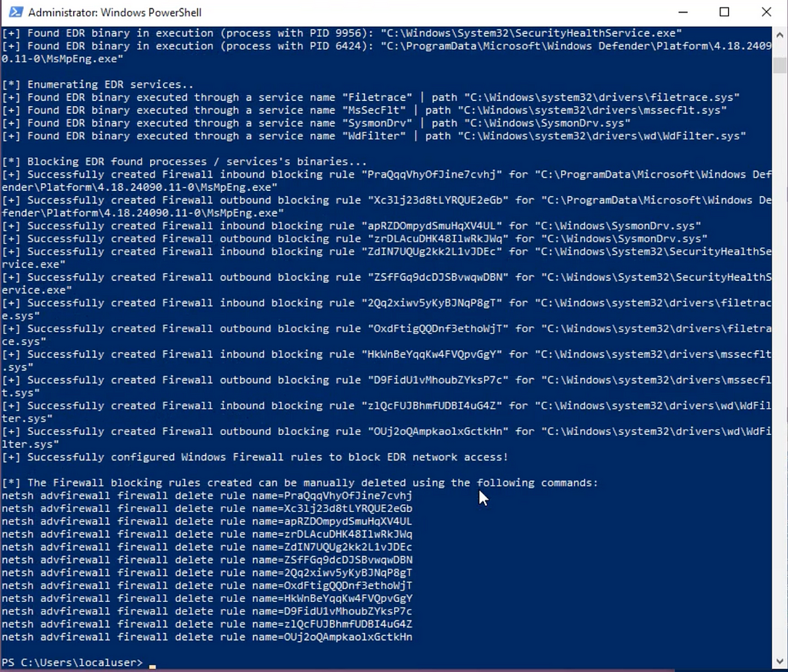
Task: Click the rule name "D9FidU1vMhoubZYksP7c" in the outbound rule line
Action: (x=438, y=380)
